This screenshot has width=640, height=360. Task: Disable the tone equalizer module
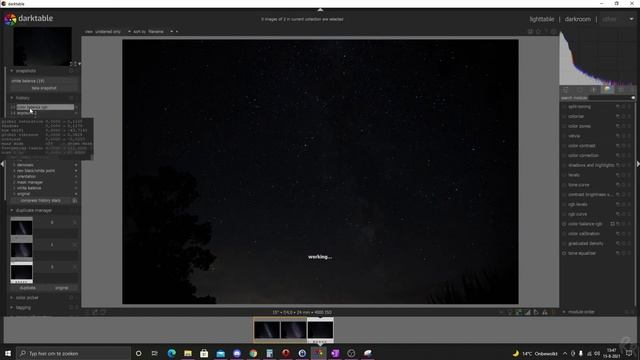click(564, 253)
